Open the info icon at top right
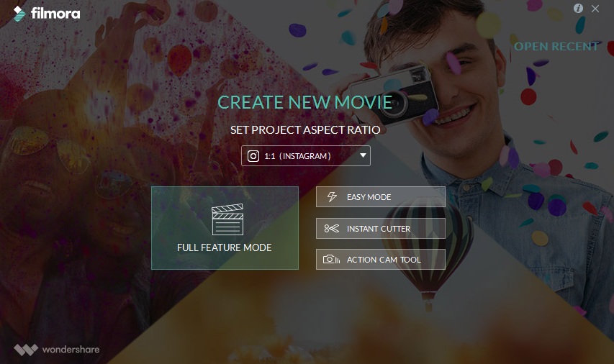The height and width of the screenshot is (364, 614). tap(578, 8)
